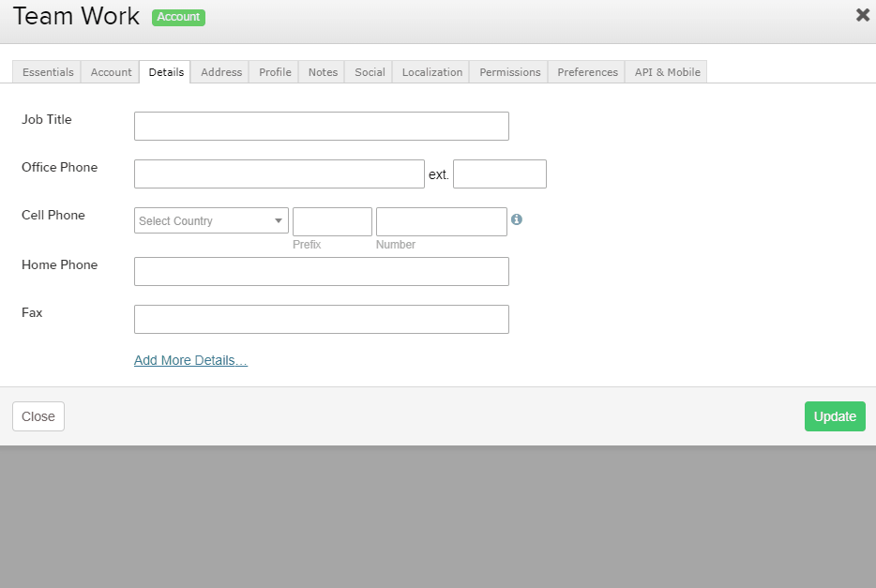The height and width of the screenshot is (588, 876).
Task: Go to the Profile tab
Action: [x=275, y=72]
